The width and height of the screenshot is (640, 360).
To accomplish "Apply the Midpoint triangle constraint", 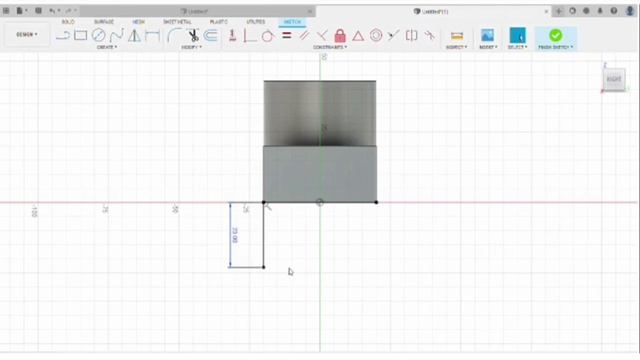I will (358, 36).
